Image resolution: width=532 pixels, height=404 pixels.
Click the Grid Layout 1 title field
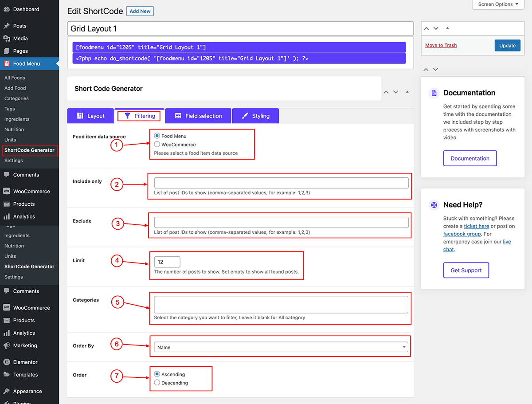(240, 29)
